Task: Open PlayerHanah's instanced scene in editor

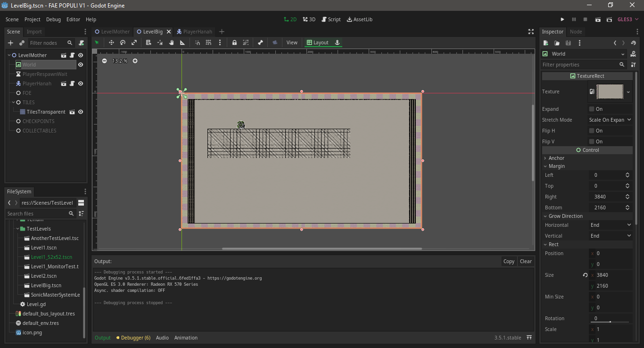Action: [64, 83]
